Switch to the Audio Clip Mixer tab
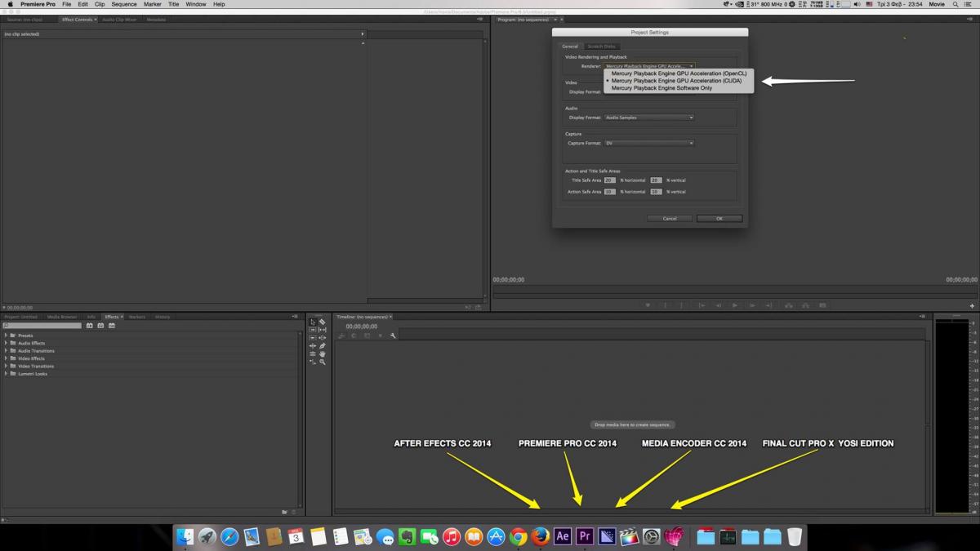Screen dimensions: 980x551 119,20
